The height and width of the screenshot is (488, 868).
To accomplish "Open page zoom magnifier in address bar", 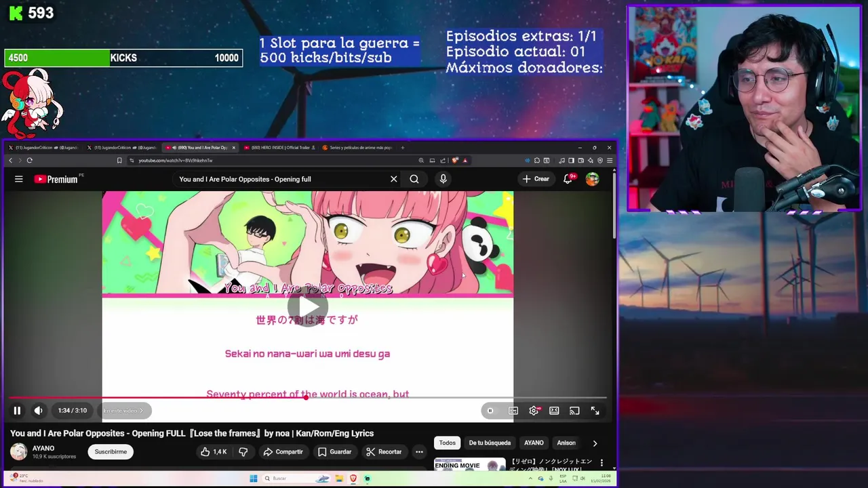I will pyautogui.click(x=421, y=161).
